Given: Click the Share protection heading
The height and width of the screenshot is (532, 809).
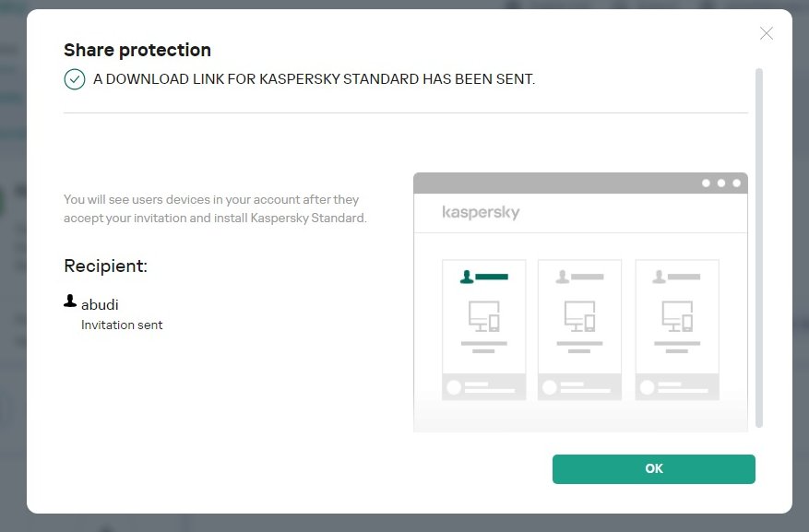Looking at the screenshot, I should [137, 50].
